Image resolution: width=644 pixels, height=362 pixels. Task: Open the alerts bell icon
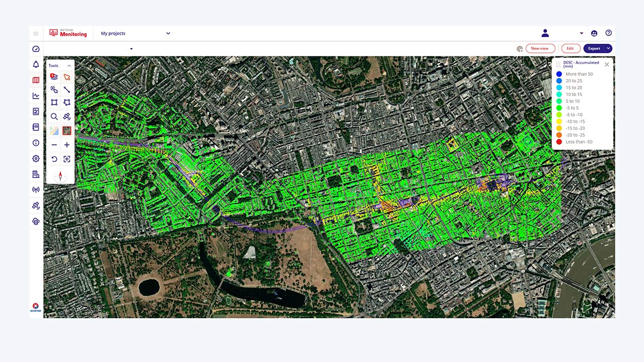tap(36, 64)
